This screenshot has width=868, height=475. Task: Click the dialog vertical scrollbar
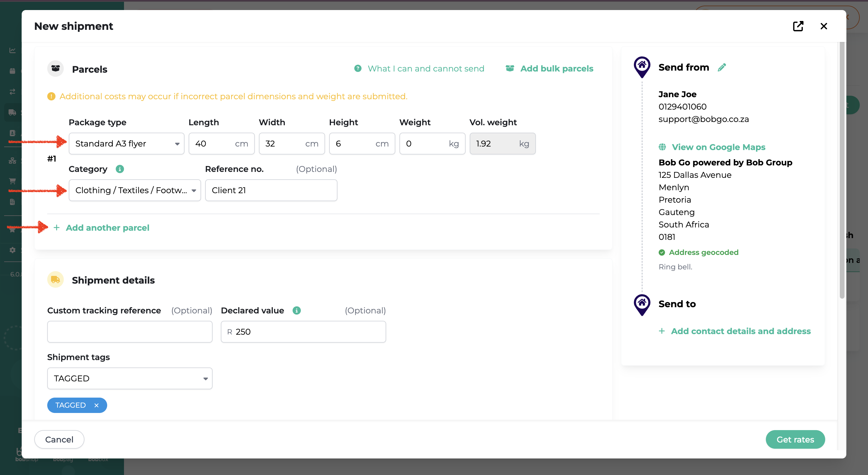coord(842,170)
